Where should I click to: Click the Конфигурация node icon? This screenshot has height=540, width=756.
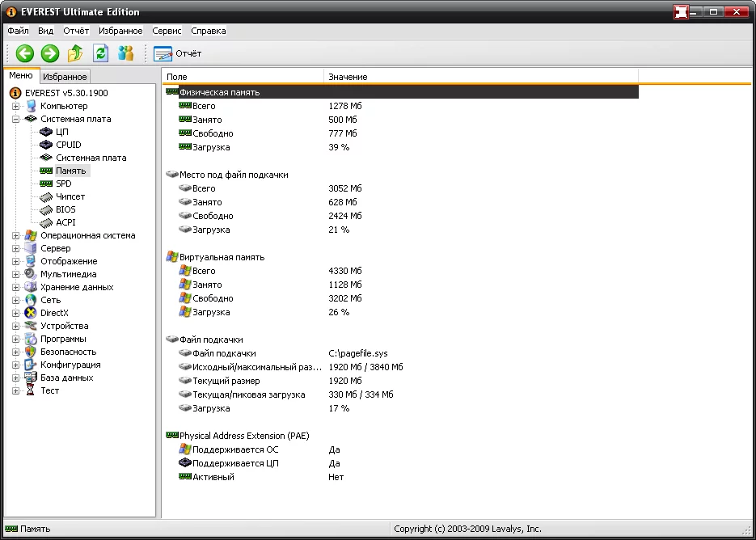[31, 365]
